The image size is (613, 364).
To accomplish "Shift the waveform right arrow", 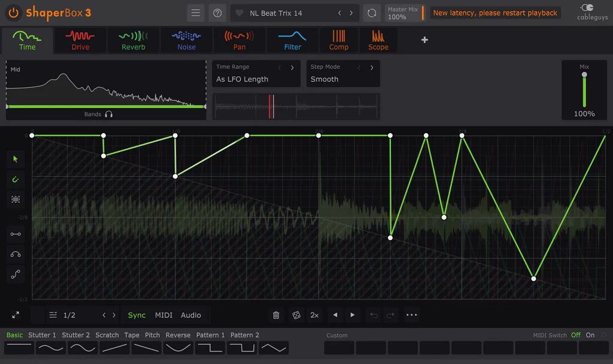I will 352,315.
